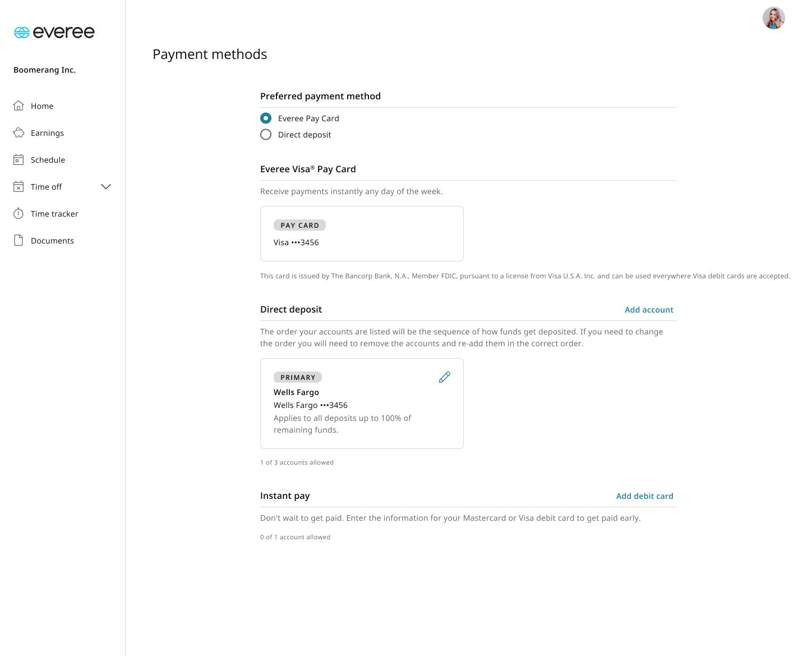Edit the Wells Fargo account with the pencil icon

click(x=444, y=377)
